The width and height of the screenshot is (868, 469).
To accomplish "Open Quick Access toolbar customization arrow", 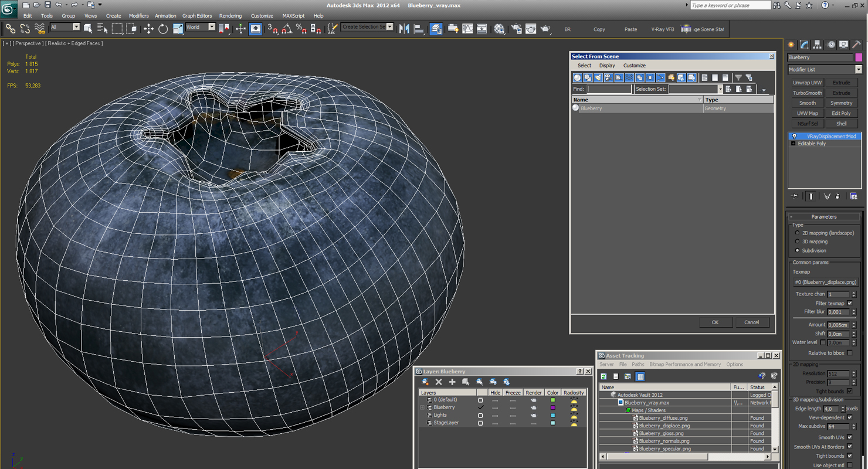I will coord(100,5).
